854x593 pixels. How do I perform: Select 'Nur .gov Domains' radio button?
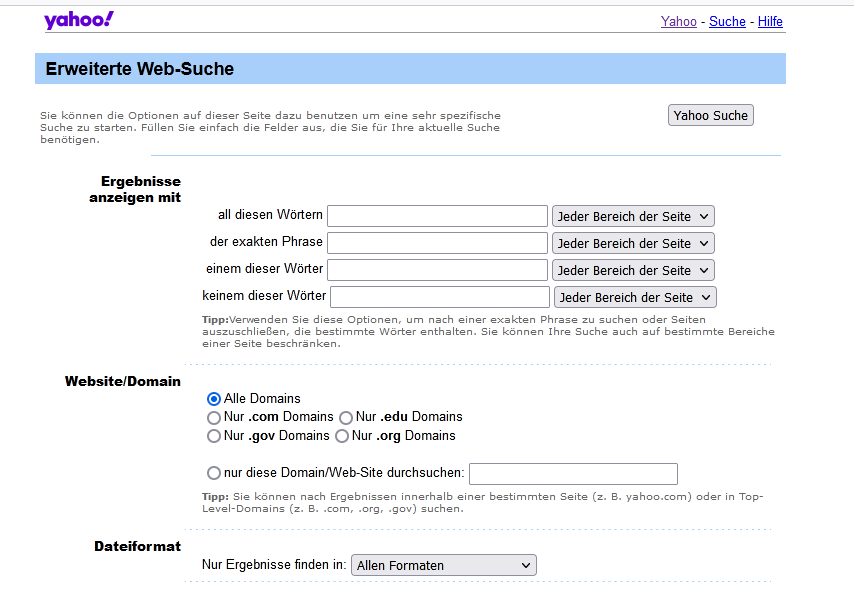point(214,436)
